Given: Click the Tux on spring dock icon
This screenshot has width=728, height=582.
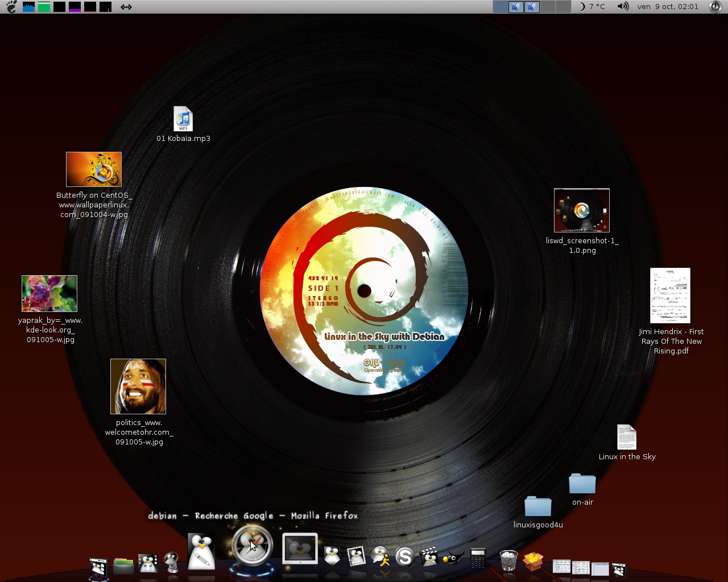Looking at the screenshot, I should [172, 562].
